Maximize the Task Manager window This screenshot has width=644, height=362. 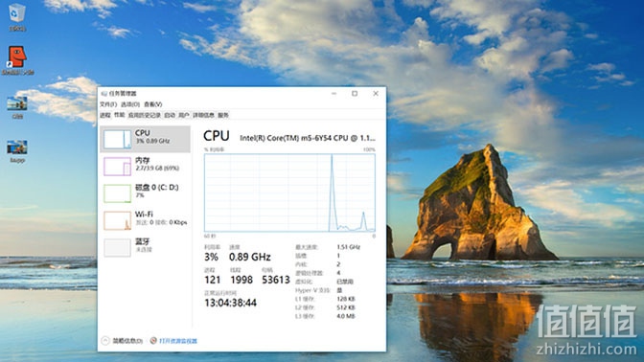click(x=355, y=94)
